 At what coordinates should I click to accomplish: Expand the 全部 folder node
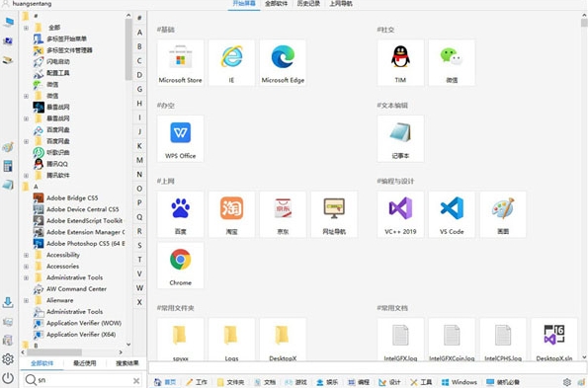[x=26, y=28]
